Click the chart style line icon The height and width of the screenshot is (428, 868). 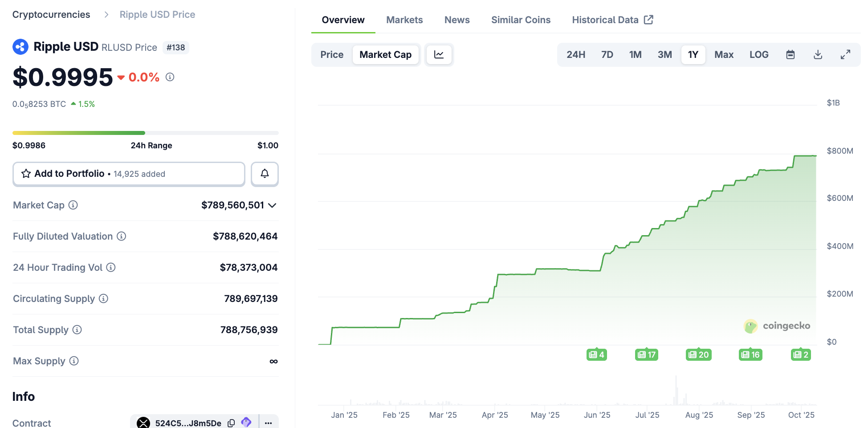click(439, 54)
